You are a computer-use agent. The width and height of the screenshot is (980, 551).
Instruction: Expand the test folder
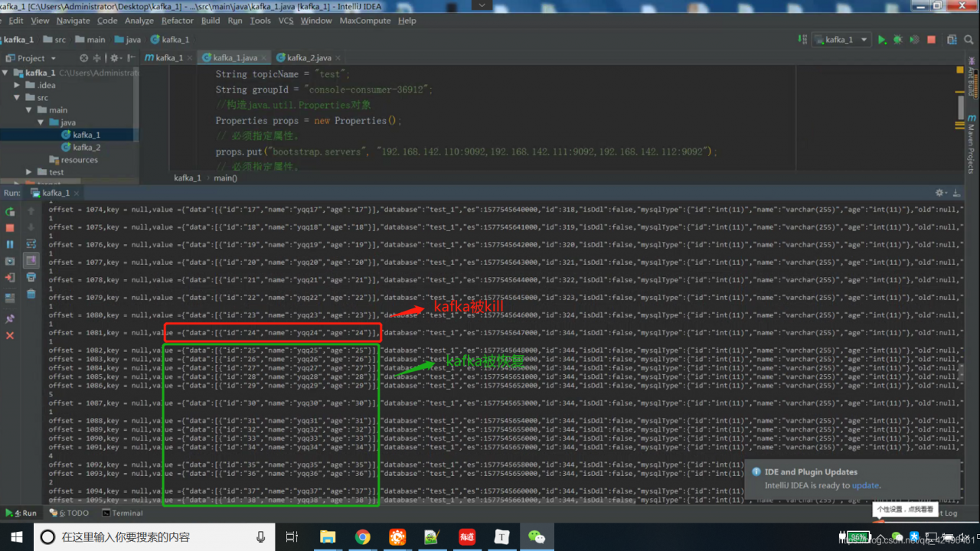(30, 172)
